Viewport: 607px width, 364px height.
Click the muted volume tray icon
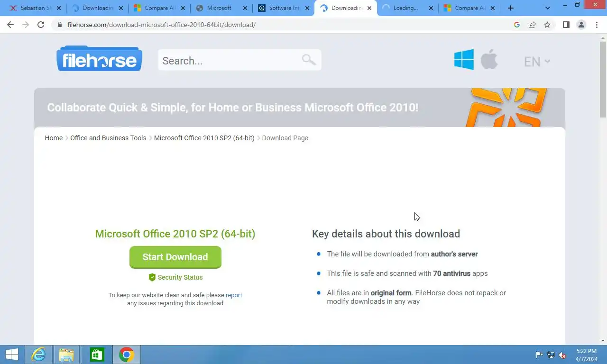(562, 355)
